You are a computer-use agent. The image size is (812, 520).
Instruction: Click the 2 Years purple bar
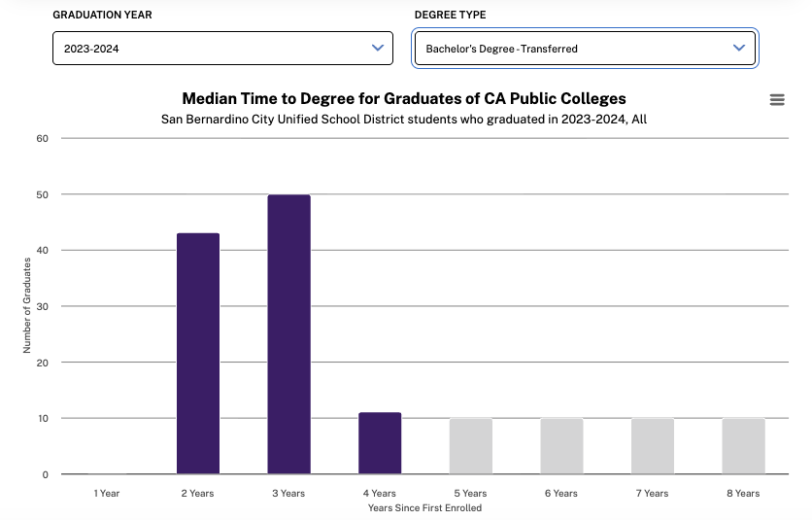[x=198, y=354]
